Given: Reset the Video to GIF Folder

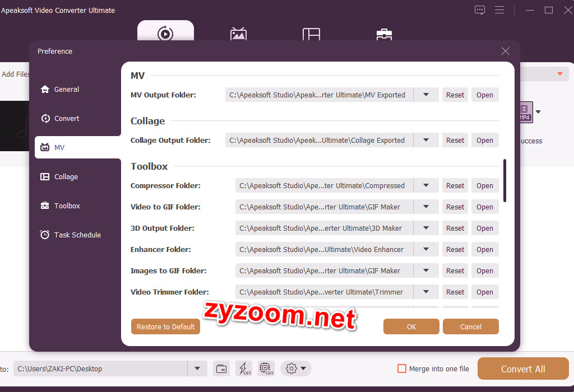Looking at the screenshot, I should pos(455,207).
